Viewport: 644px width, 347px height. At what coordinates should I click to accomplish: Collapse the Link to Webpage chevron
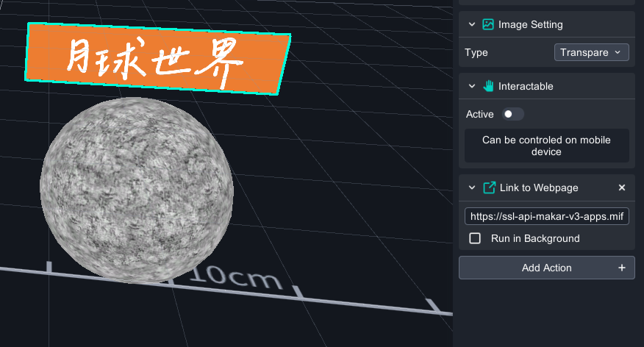pos(472,187)
